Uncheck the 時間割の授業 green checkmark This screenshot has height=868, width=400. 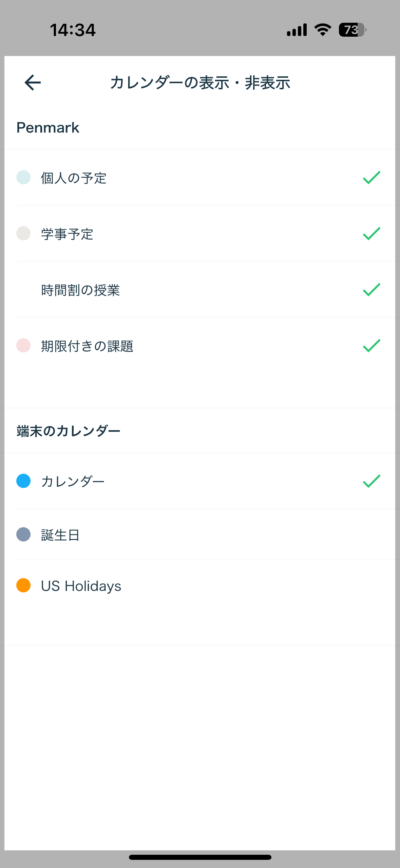pos(372,290)
